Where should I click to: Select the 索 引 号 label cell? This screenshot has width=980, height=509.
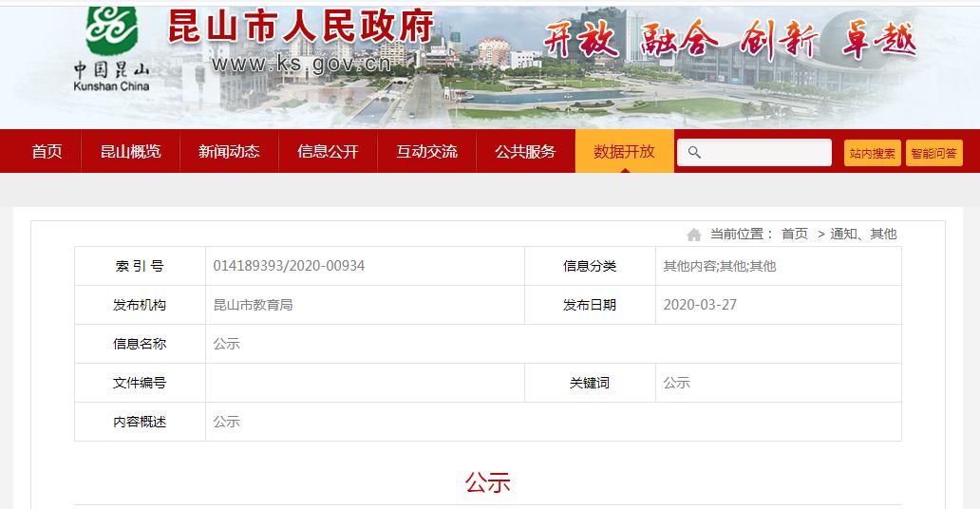(x=140, y=267)
